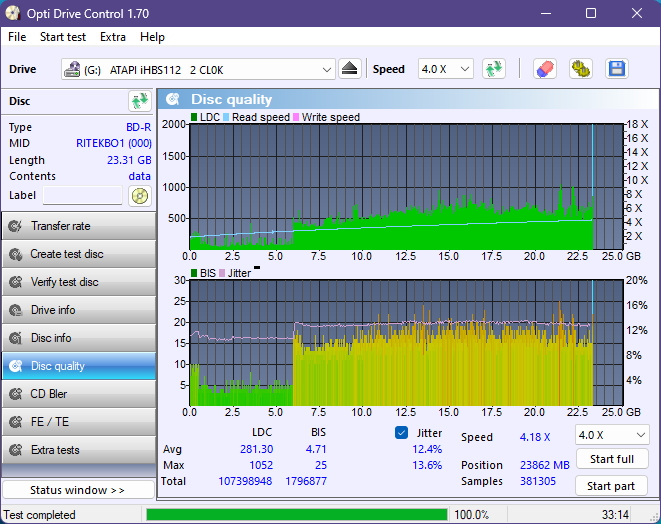The height and width of the screenshot is (524, 661).
Task: Open the Verify test disc panel
Action: click(x=79, y=282)
